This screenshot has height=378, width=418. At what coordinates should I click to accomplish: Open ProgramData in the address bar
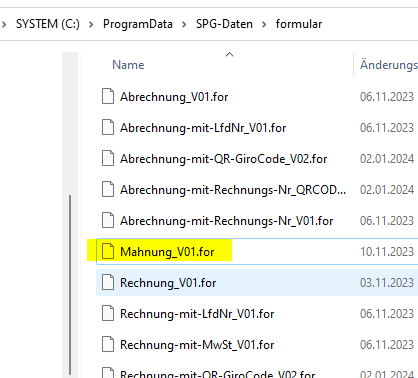[x=138, y=24]
